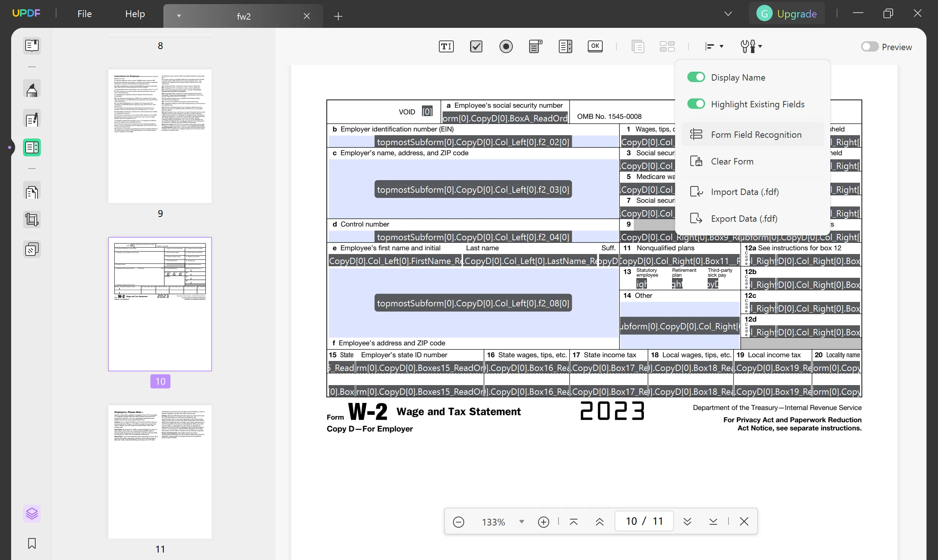Enable the Preview mode toggle
Viewport: 938px width, 560px height.
[x=869, y=46]
